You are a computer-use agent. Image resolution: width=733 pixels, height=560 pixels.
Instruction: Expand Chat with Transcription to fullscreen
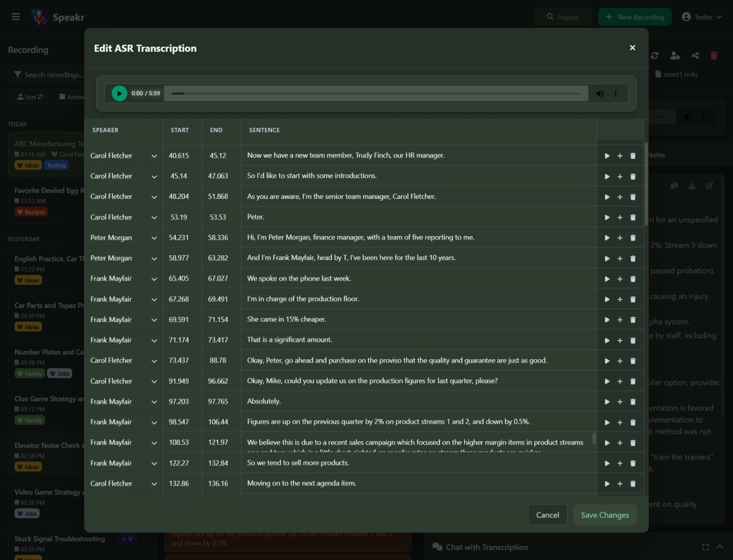[706, 547]
